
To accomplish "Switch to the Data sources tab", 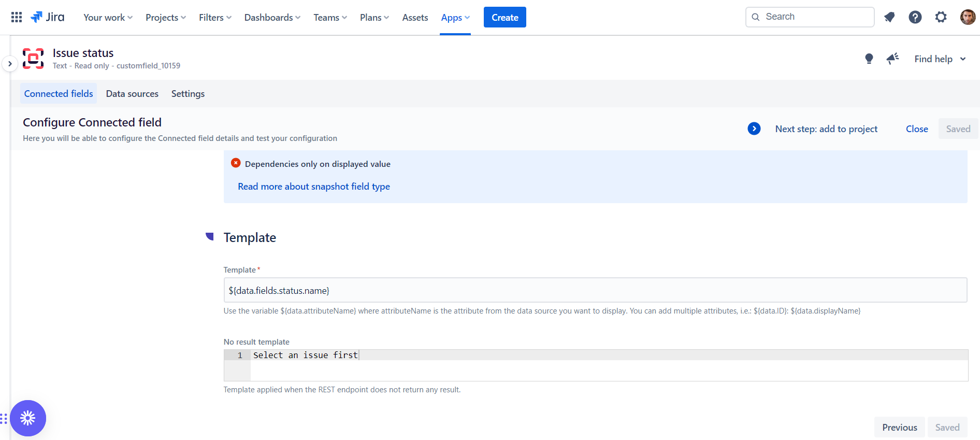I will [x=132, y=94].
